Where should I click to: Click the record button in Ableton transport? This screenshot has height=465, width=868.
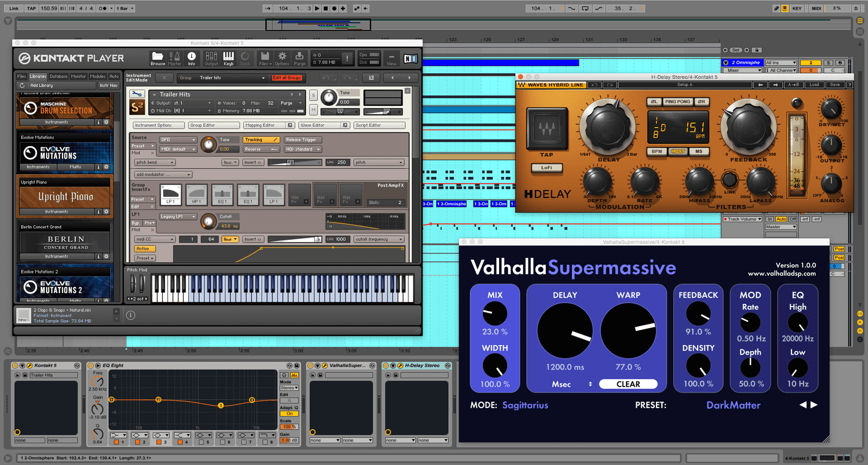(334, 8)
